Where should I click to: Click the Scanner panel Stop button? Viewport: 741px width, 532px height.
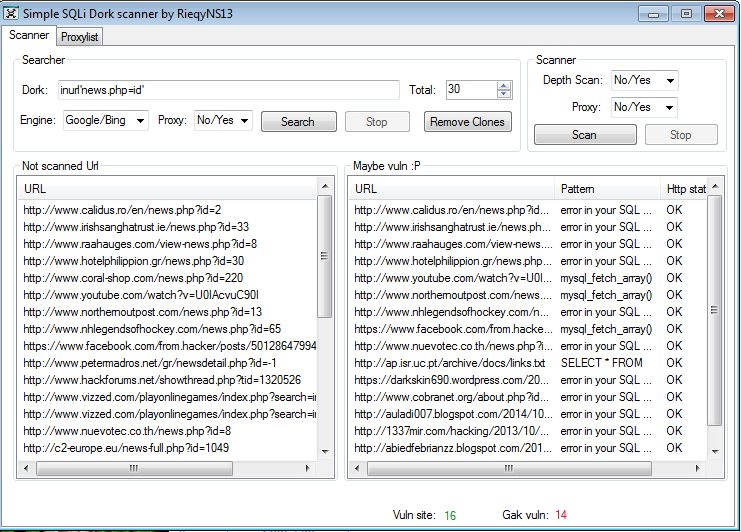pyautogui.click(x=681, y=135)
